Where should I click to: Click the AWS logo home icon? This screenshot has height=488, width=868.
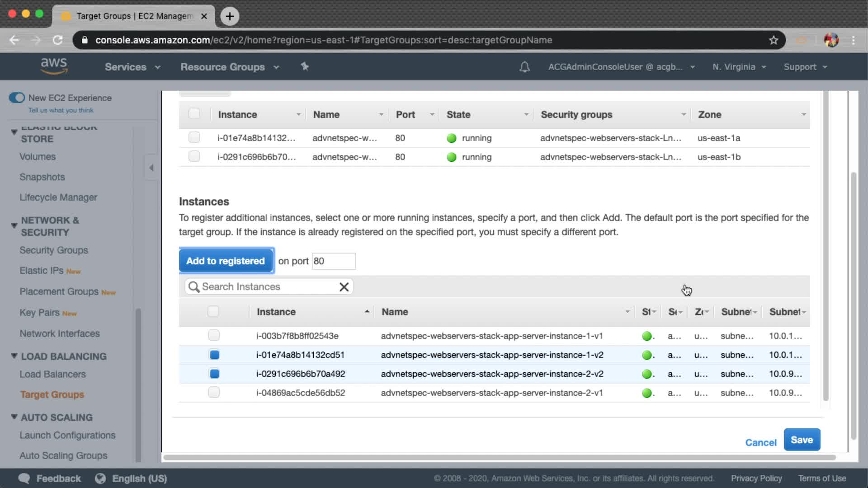pyautogui.click(x=54, y=66)
